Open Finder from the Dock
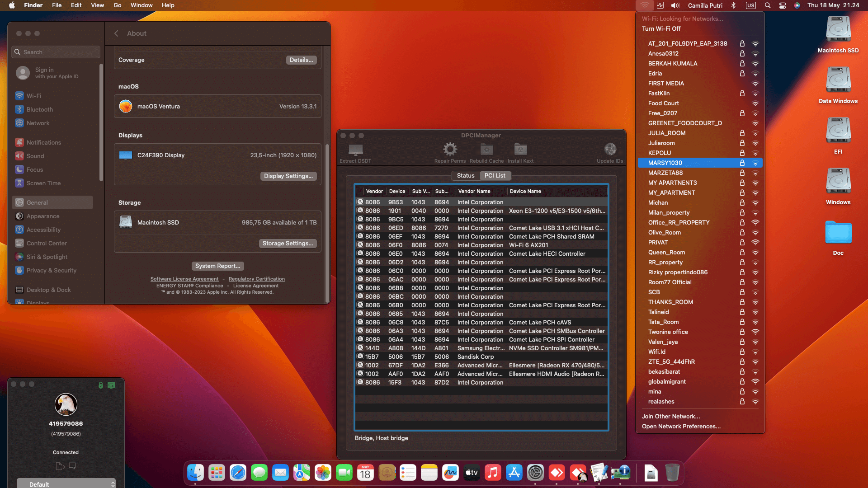The image size is (868, 488). tap(195, 473)
